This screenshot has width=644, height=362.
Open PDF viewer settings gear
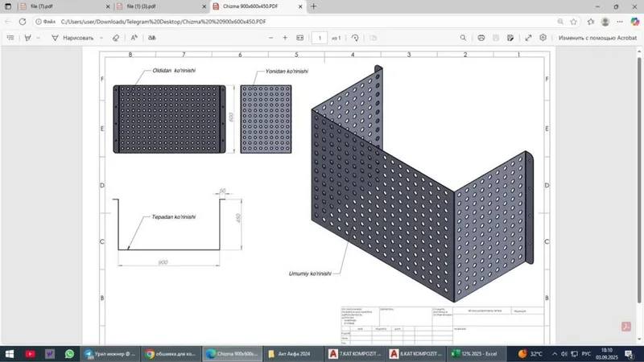[x=543, y=37]
